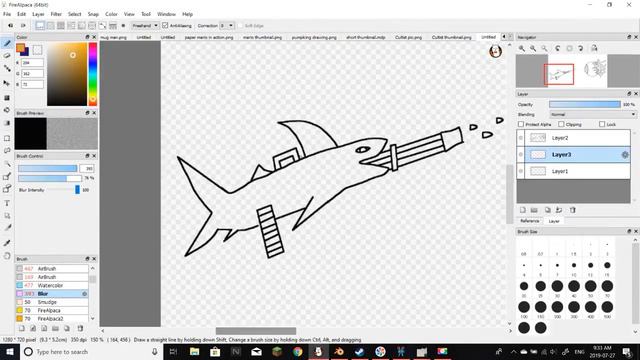Click the left document-tabs scroll arrow
Screen dimensions: 640x360
(504, 37)
